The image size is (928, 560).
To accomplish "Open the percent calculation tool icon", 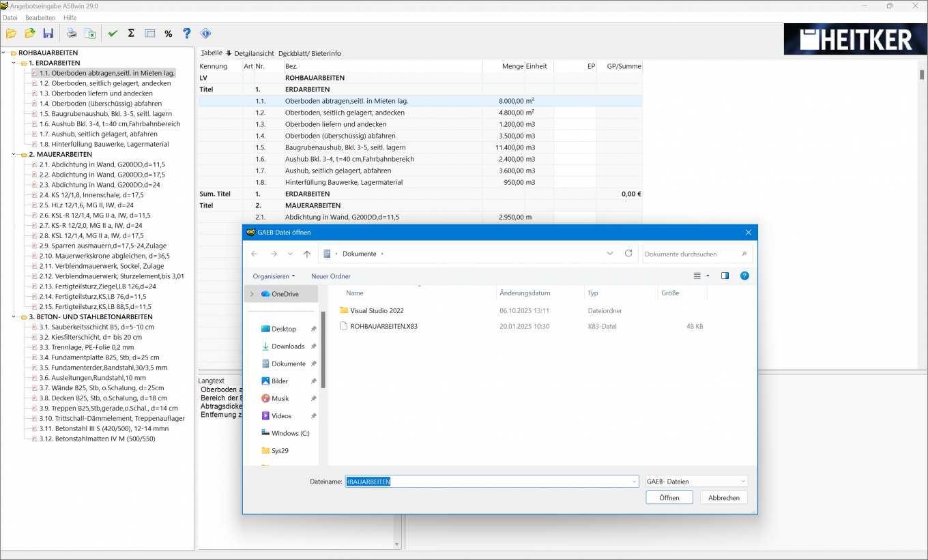I will [168, 32].
